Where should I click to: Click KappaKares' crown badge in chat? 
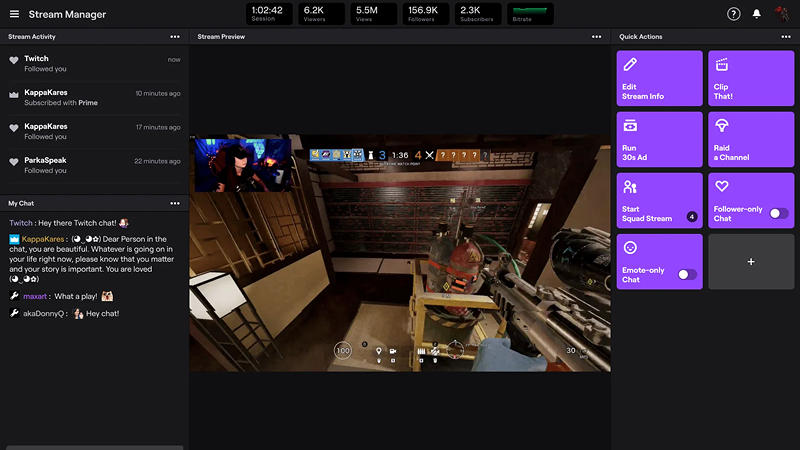(14, 239)
